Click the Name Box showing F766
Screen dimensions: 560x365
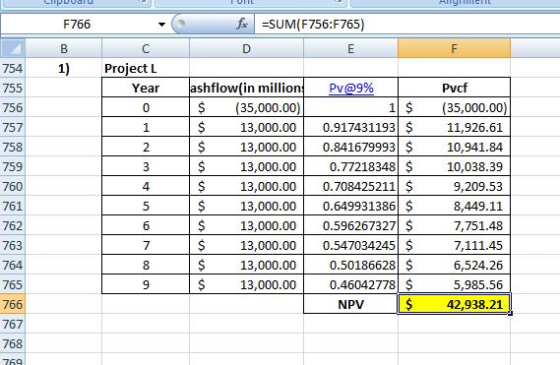77,24
